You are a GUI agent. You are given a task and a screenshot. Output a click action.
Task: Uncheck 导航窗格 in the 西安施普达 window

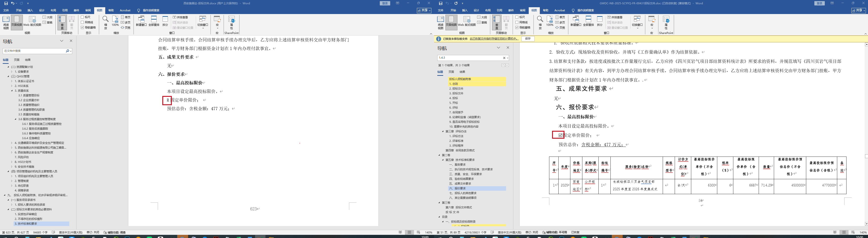tap(83, 28)
